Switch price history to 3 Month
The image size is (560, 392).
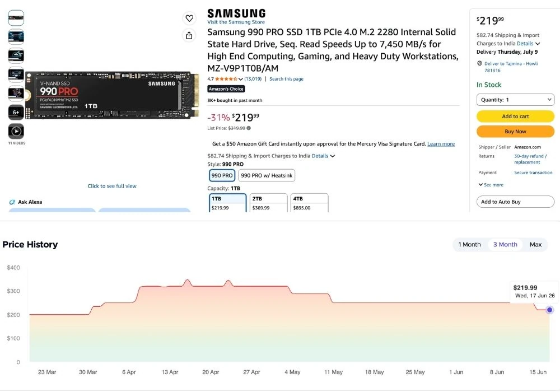tap(505, 245)
